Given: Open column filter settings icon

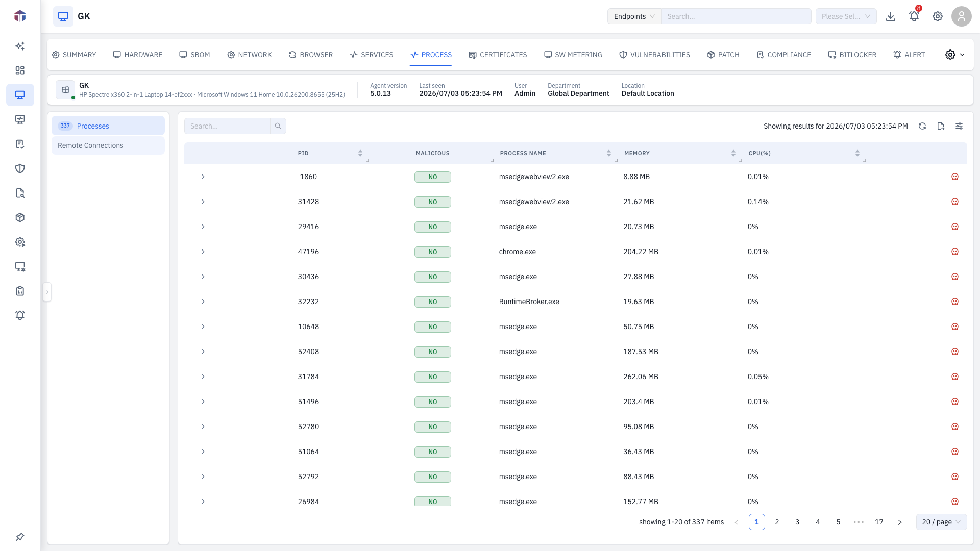Looking at the screenshot, I should point(959,126).
